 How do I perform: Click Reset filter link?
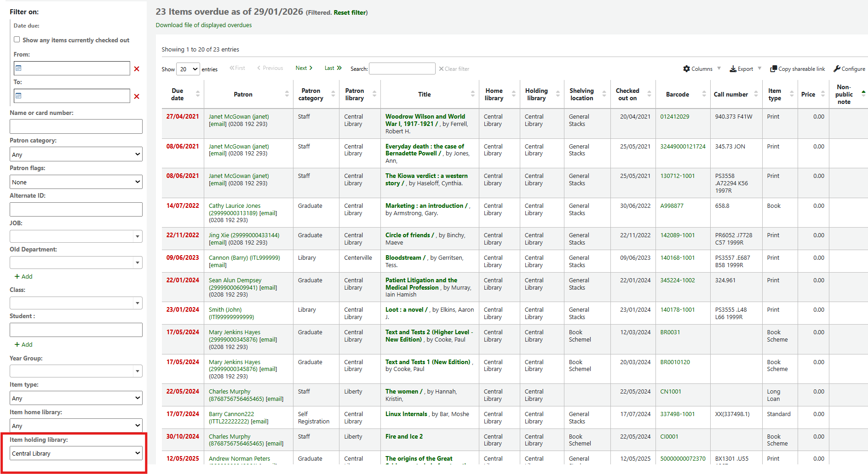pos(350,12)
